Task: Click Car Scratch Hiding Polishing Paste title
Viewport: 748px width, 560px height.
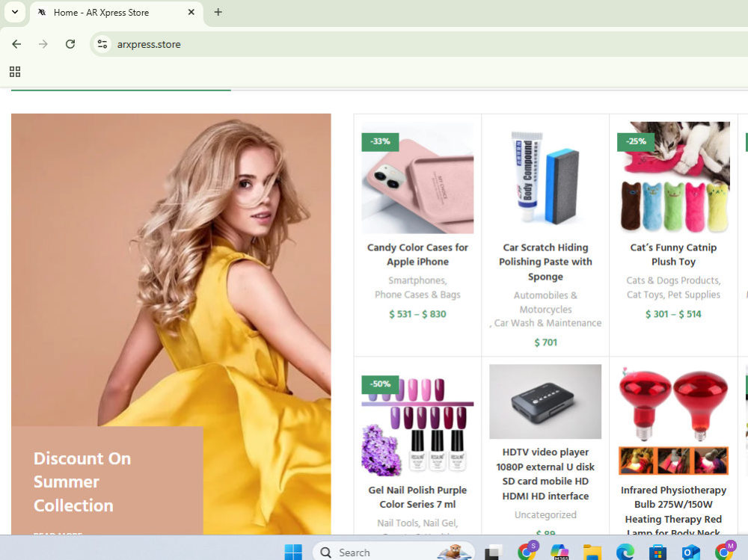Action: coord(545,262)
